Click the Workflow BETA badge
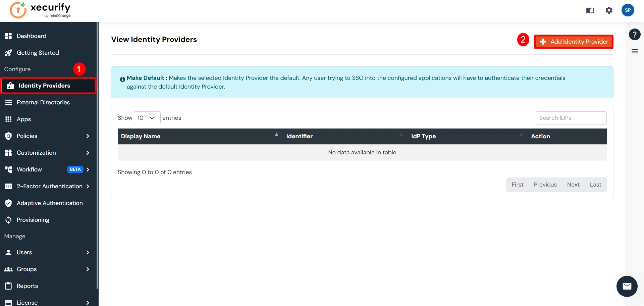Image resolution: width=644 pixels, height=306 pixels. (75, 169)
